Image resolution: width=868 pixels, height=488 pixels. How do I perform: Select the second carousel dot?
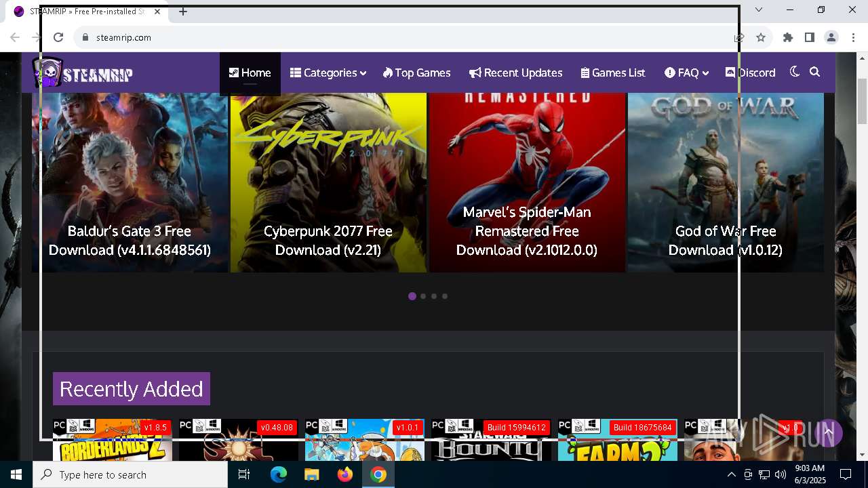423,296
